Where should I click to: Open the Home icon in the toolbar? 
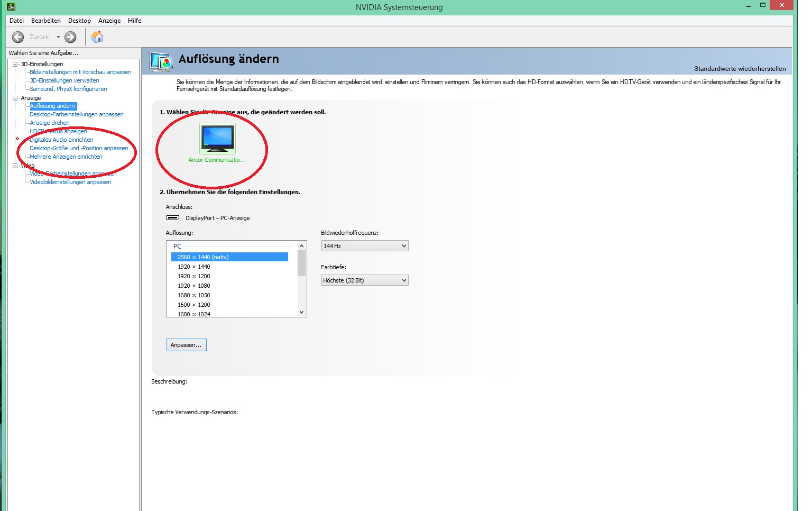click(x=97, y=36)
